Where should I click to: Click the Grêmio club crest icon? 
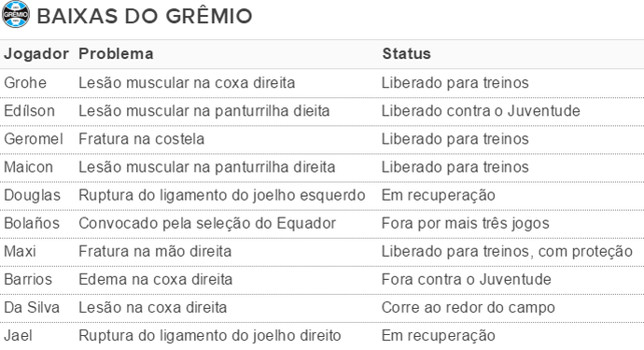[x=16, y=14]
